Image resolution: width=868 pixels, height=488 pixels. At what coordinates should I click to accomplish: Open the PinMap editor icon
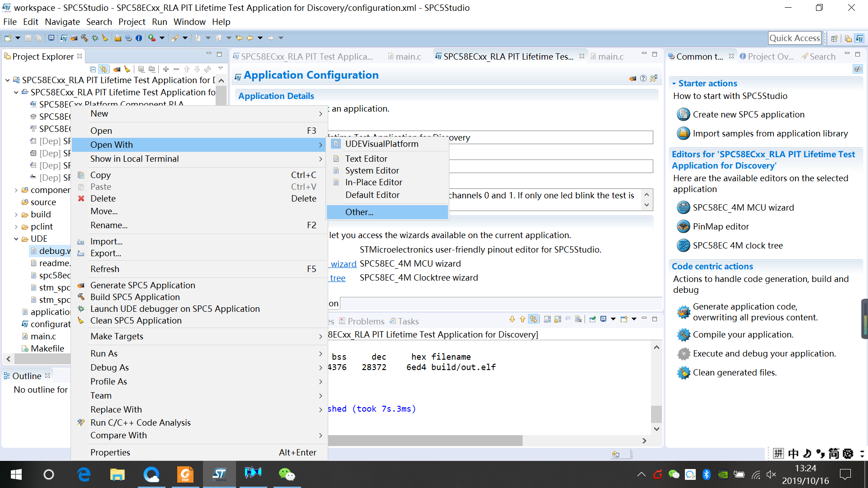tap(683, 226)
